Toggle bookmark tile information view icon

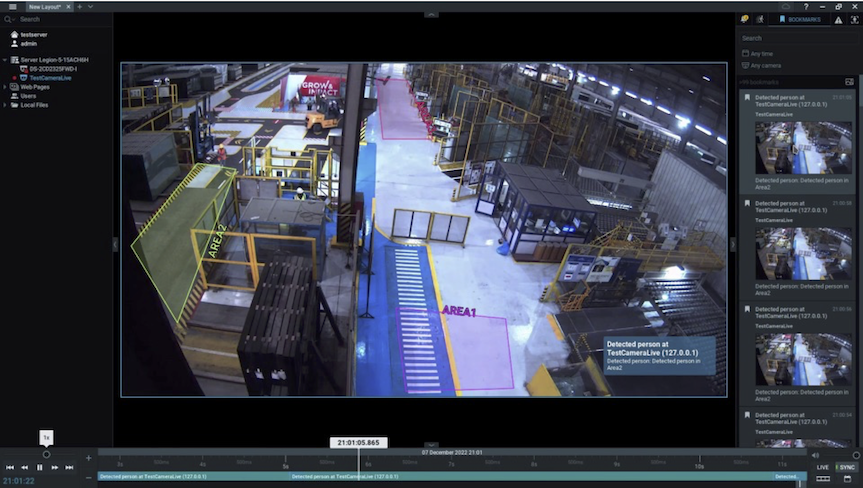coord(849,82)
